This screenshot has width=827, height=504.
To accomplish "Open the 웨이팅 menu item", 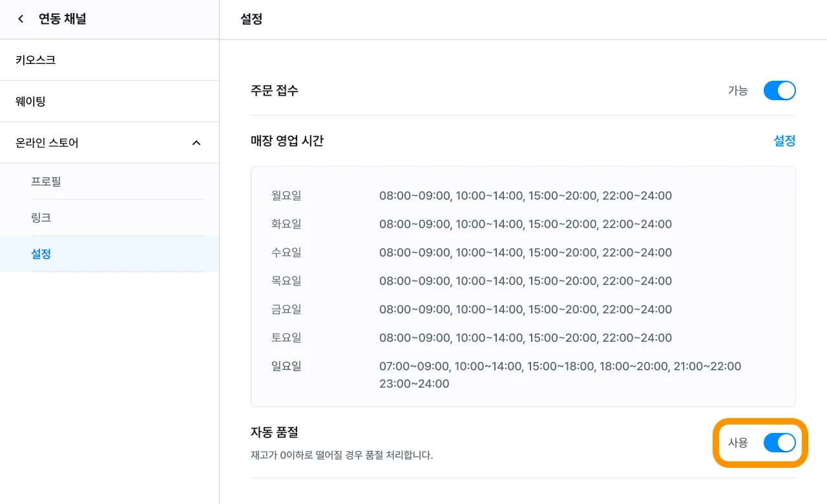I will 30,101.
